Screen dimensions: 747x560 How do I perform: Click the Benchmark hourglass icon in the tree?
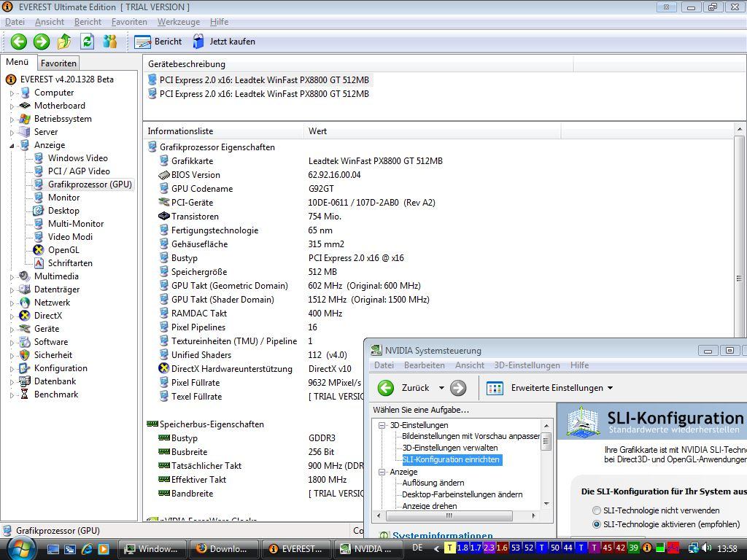(24, 394)
